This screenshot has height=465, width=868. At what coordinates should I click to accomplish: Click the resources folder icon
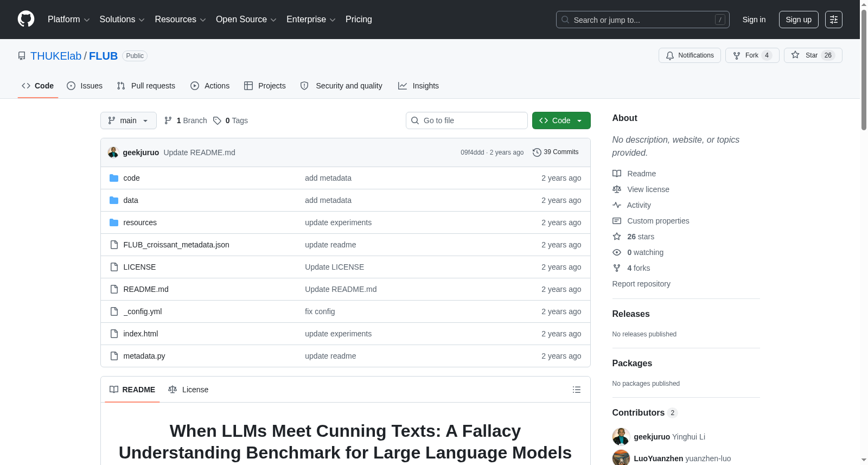114,222
